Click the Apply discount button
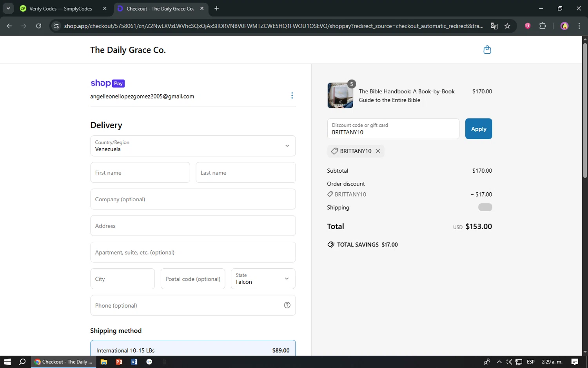Image resolution: width=588 pixels, height=368 pixels. (x=478, y=129)
